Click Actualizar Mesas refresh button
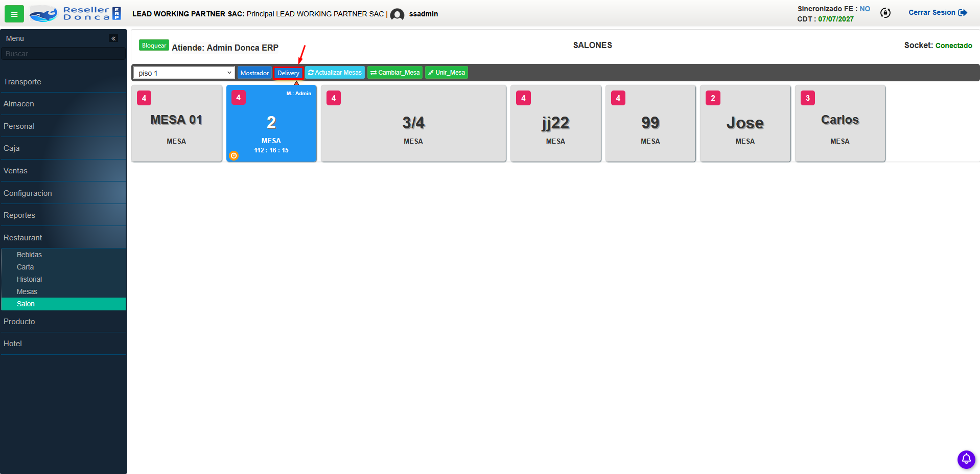Image resolution: width=980 pixels, height=474 pixels. (335, 73)
